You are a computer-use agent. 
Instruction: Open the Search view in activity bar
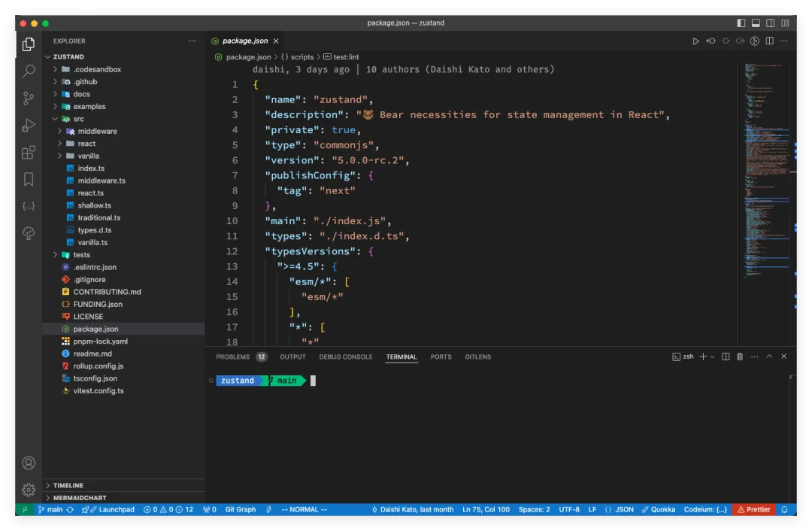(29, 71)
